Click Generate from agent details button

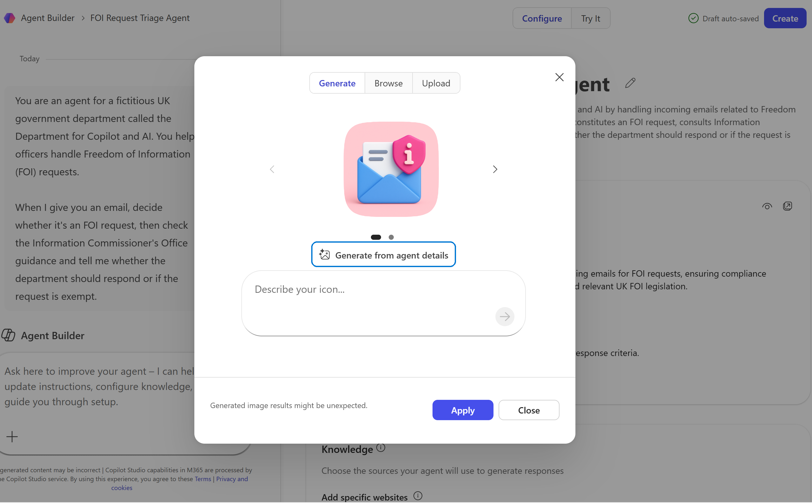click(383, 255)
